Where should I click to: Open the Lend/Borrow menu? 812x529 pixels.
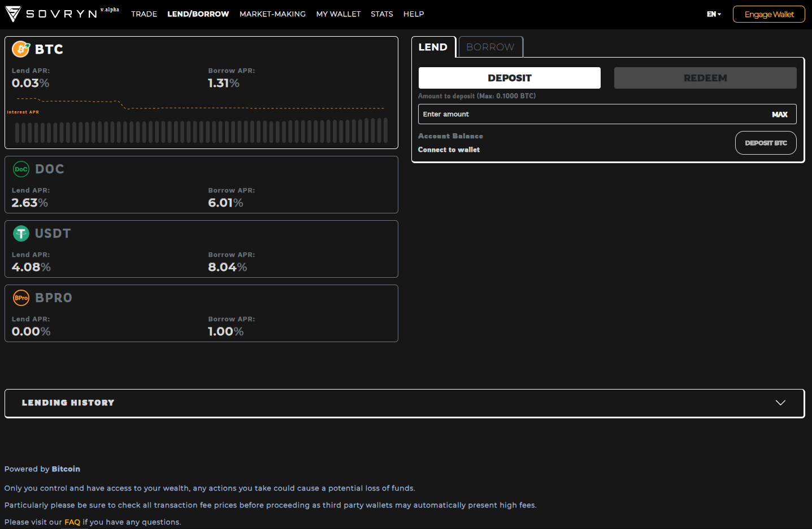point(198,14)
